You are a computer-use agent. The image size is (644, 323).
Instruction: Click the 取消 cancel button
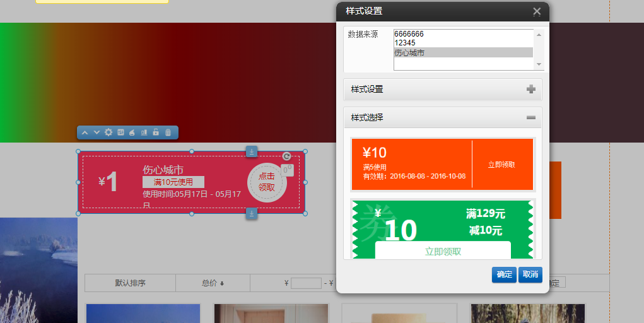[x=530, y=275]
